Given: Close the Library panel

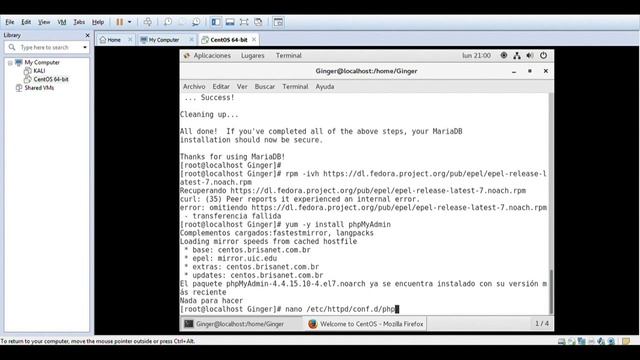Looking at the screenshot, I should [x=87, y=36].
